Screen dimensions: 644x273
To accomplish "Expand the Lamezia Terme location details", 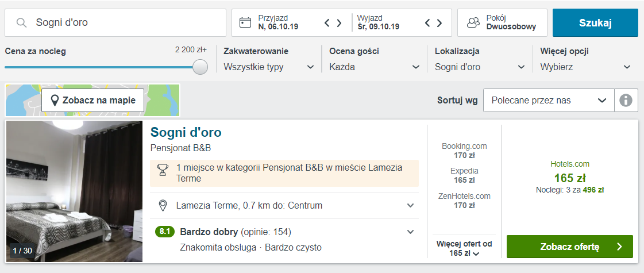I will (410, 206).
